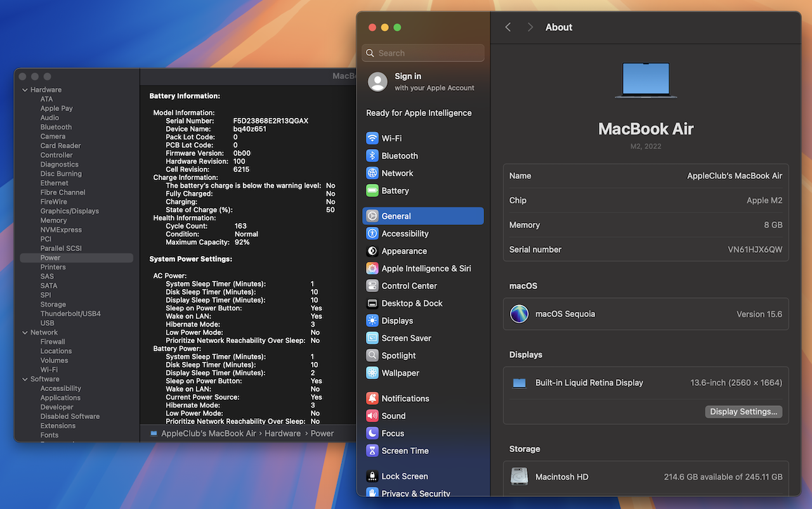This screenshot has width=812, height=509.
Task: Click the Focus moon icon
Action: click(372, 434)
